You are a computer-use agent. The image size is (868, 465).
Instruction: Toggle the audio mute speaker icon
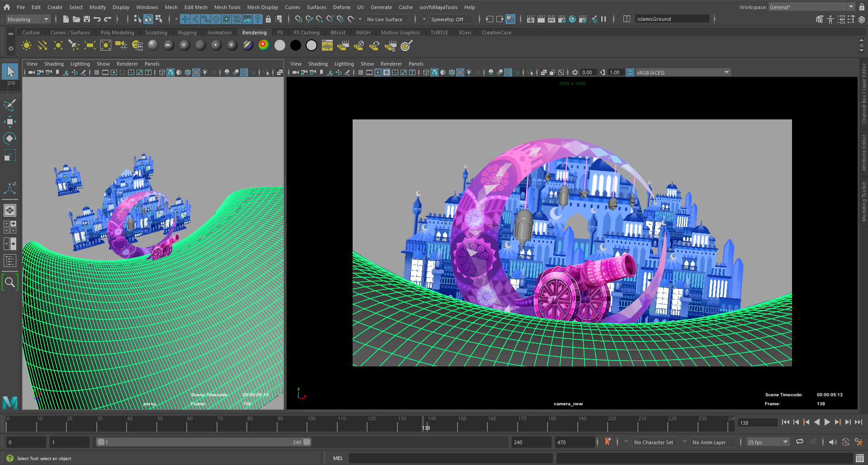click(x=832, y=442)
